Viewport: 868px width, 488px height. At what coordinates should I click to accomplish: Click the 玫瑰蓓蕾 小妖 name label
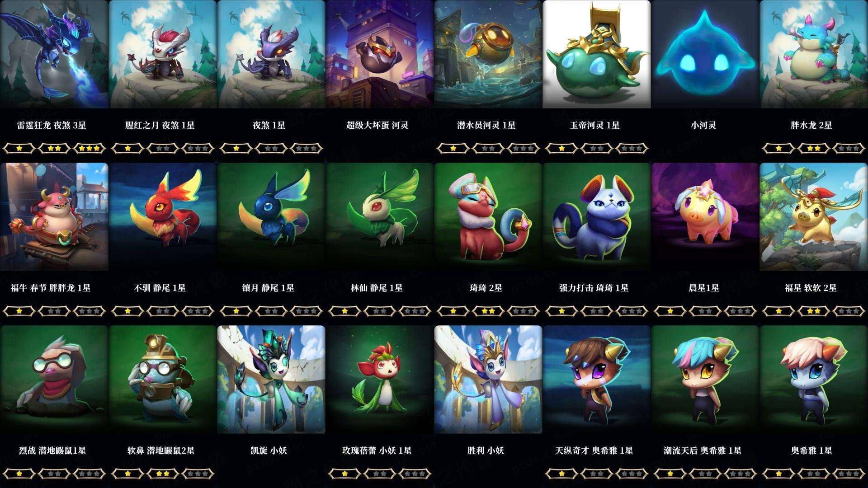click(x=377, y=450)
